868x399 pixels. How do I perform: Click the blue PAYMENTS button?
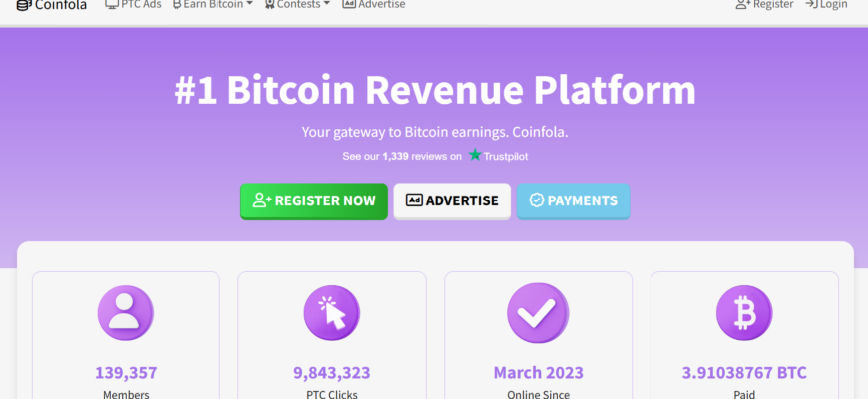(x=573, y=200)
